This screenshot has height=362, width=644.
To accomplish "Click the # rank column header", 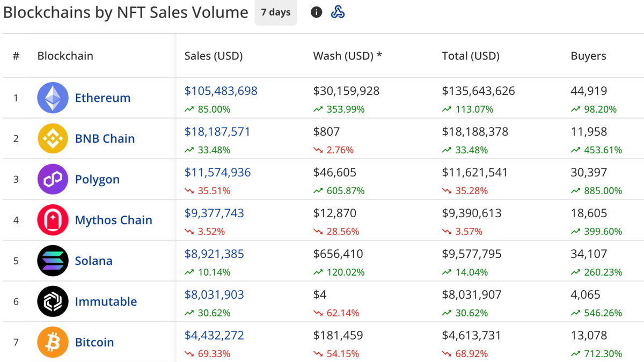I will tap(16, 56).
